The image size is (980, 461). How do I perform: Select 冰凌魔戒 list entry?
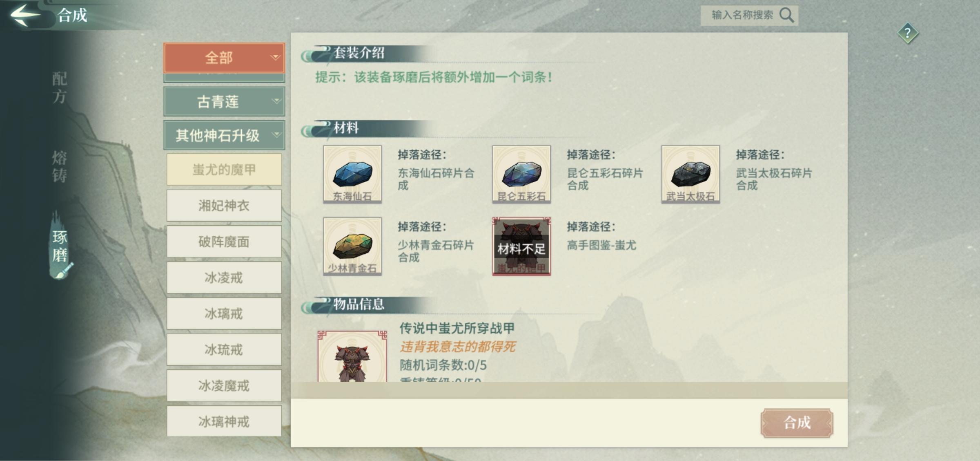224,385
